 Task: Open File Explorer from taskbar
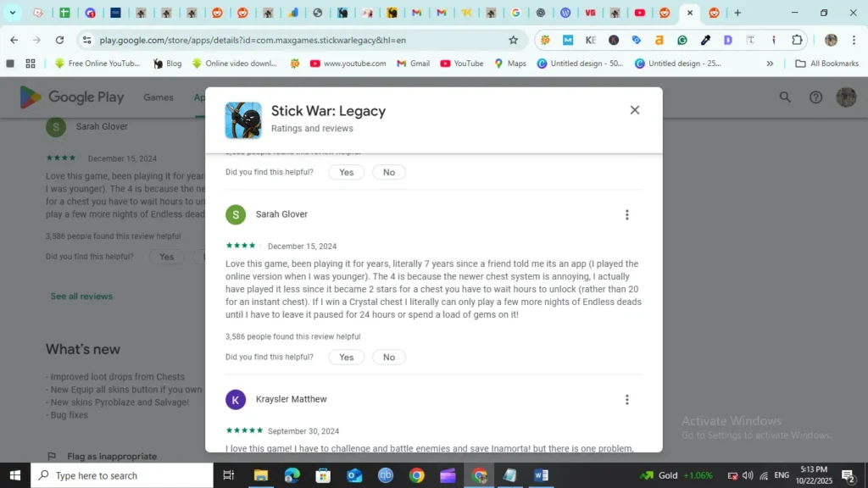(x=261, y=475)
